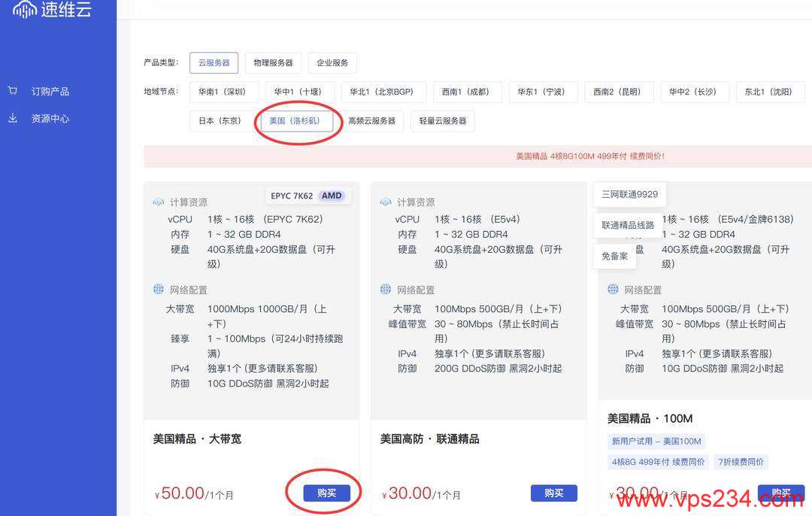The image size is (812, 516).
Task: Click the 计算资源 cloud icon on 美国精品·大带宽 card
Action: [159, 202]
